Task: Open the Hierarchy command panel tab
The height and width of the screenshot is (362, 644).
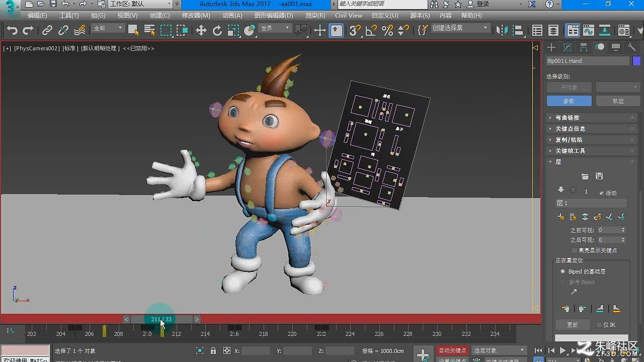Action: pos(584,47)
